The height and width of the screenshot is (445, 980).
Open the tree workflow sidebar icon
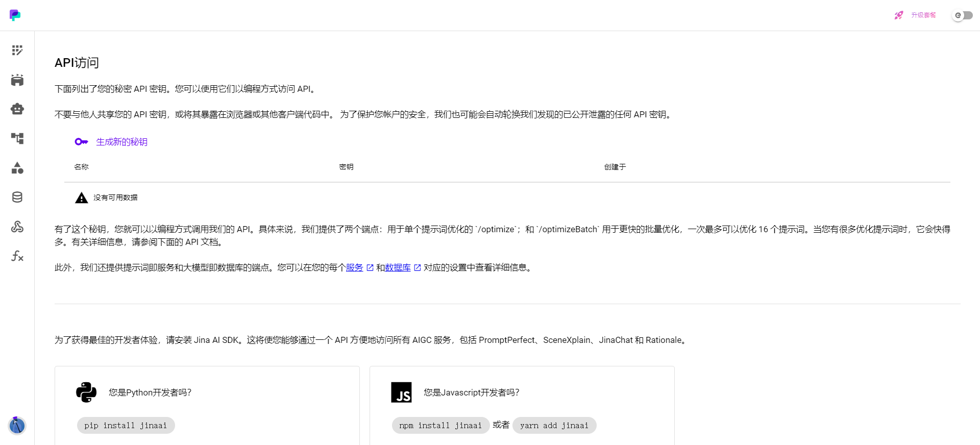pos(17,138)
